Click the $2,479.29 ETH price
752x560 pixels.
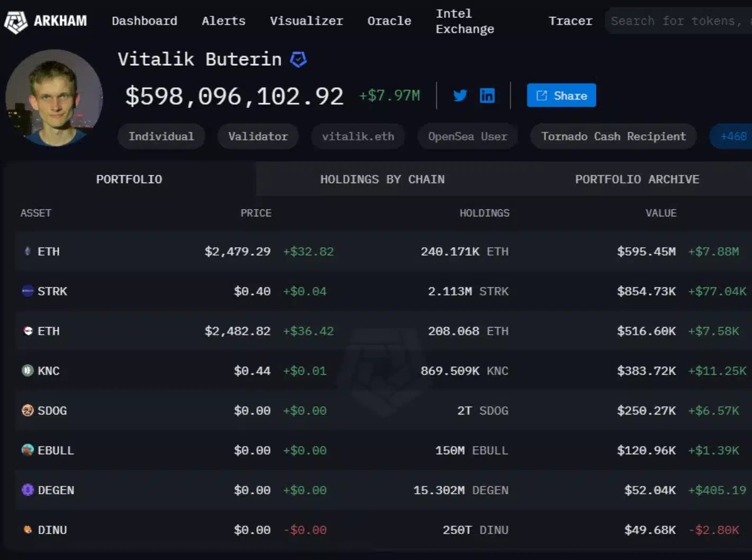[238, 251]
